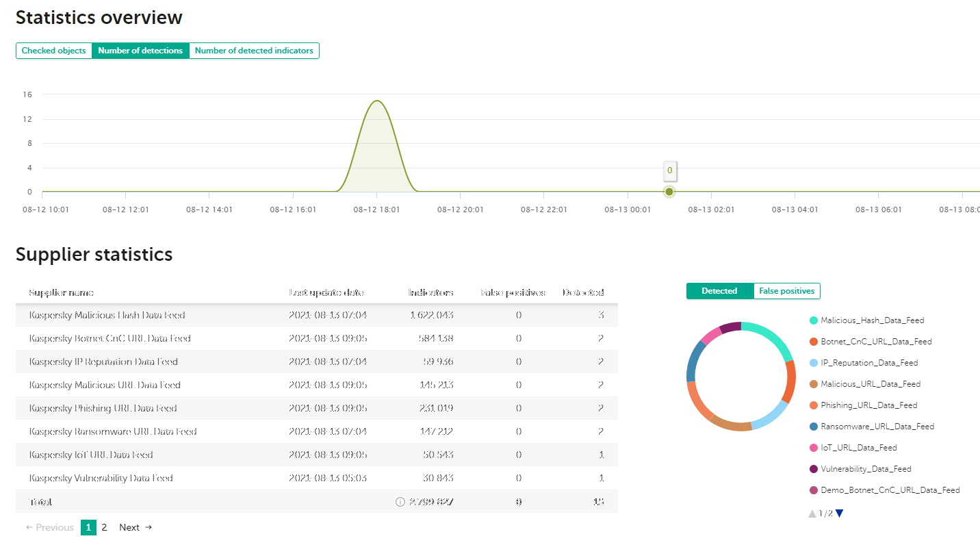Select Kaspersky Ransomware URL Data Feed row
Viewport: 980px width, 545px height.
pos(317,432)
